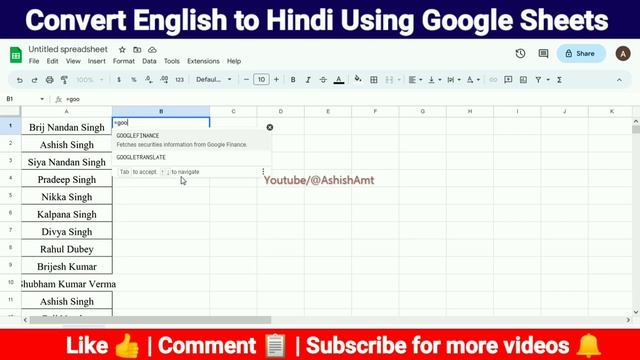This screenshot has width=640, height=360.
Task: Open the Tools menu
Action: (x=171, y=61)
